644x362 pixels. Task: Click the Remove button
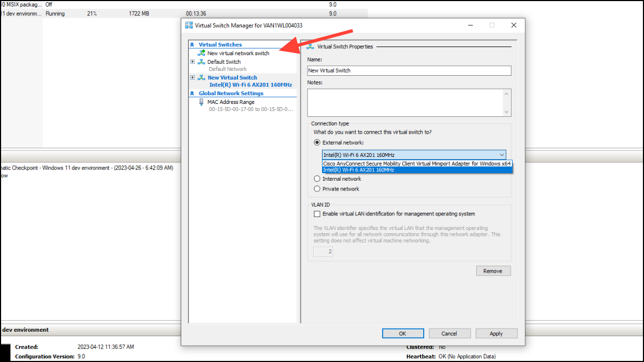click(x=493, y=271)
